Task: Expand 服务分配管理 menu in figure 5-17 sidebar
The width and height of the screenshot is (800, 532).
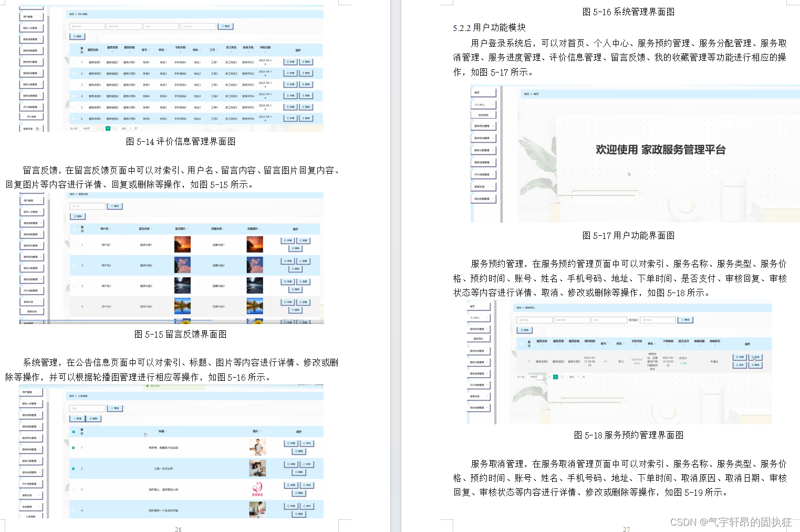Action: coord(484,150)
